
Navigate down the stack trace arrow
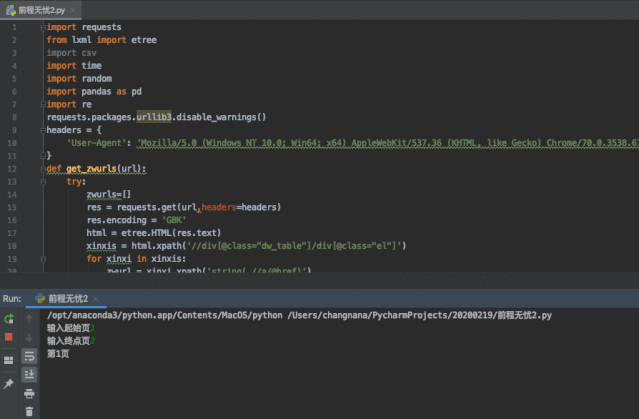point(29,337)
